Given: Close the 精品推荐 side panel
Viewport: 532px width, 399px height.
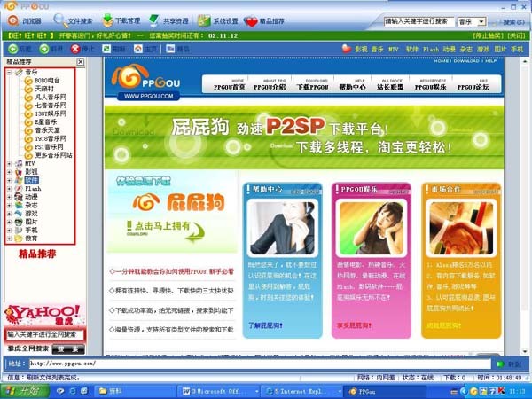Looking at the screenshot, I should click(81, 62).
